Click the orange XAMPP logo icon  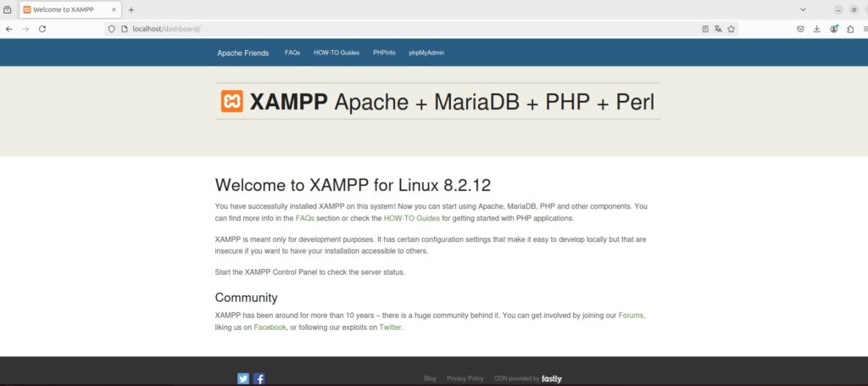click(x=232, y=101)
